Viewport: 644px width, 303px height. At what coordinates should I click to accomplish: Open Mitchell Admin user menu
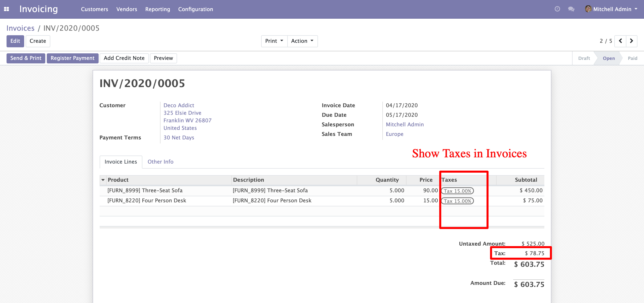tap(611, 9)
